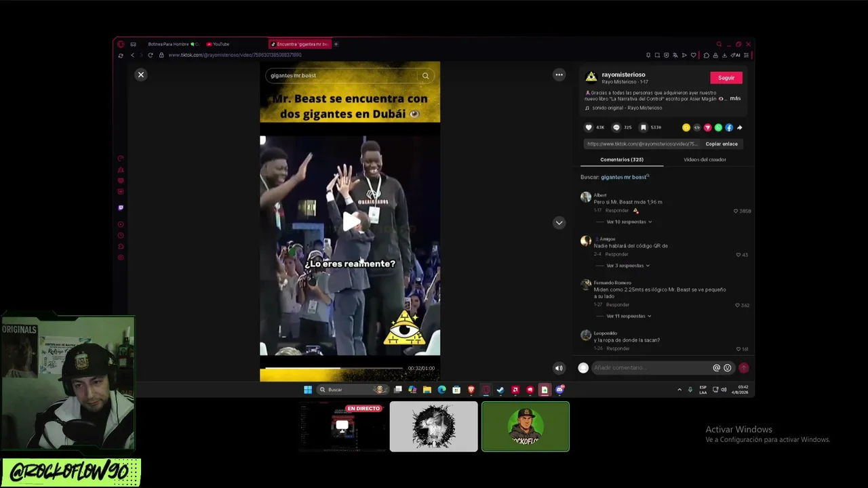Reload the page in the browser toolbar
The image size is (868, 488).
[x=151, y=55]
